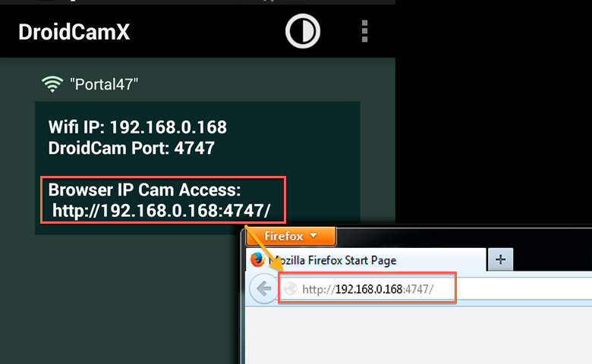The height and width of the screenshot is (364, 592).
Task: Click the "Portal47" network name
Action: point(104,84)
